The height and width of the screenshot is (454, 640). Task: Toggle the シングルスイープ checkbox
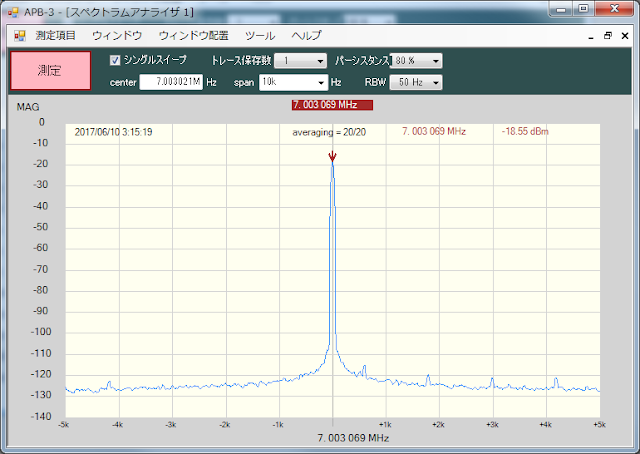tap(115, 60)
